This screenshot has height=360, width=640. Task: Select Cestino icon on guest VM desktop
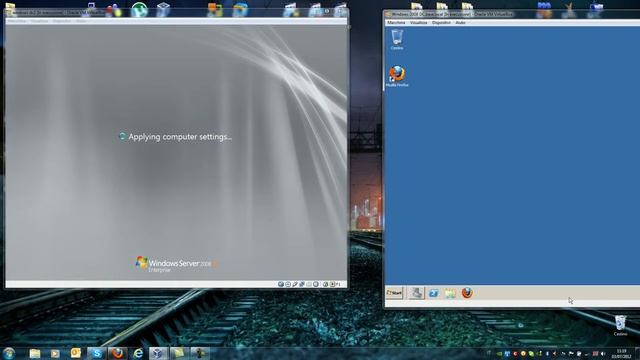(397, 40)
